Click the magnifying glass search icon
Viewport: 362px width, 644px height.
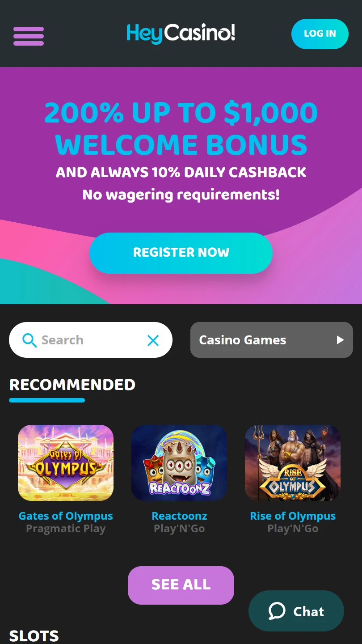coord(29,340)
